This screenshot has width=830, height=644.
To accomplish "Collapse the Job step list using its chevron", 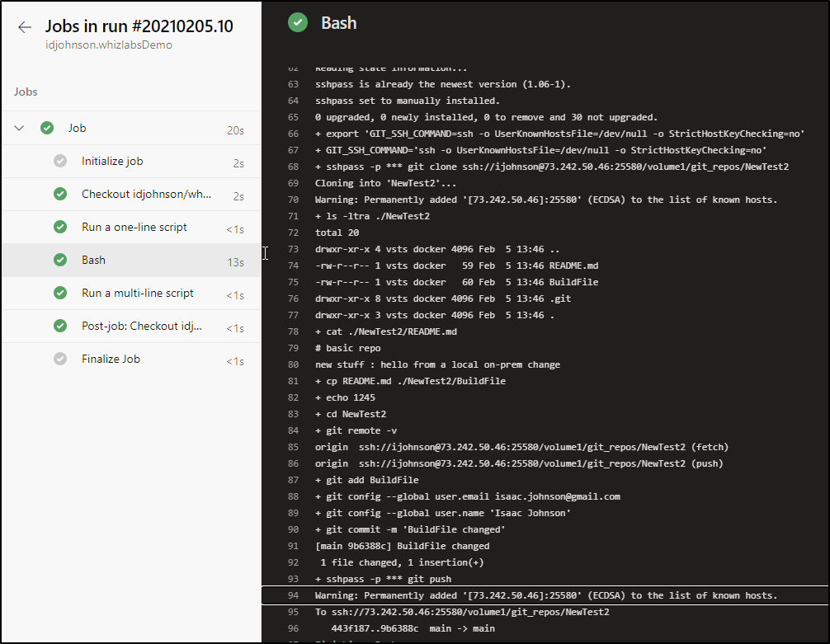I will coord(19,128).
